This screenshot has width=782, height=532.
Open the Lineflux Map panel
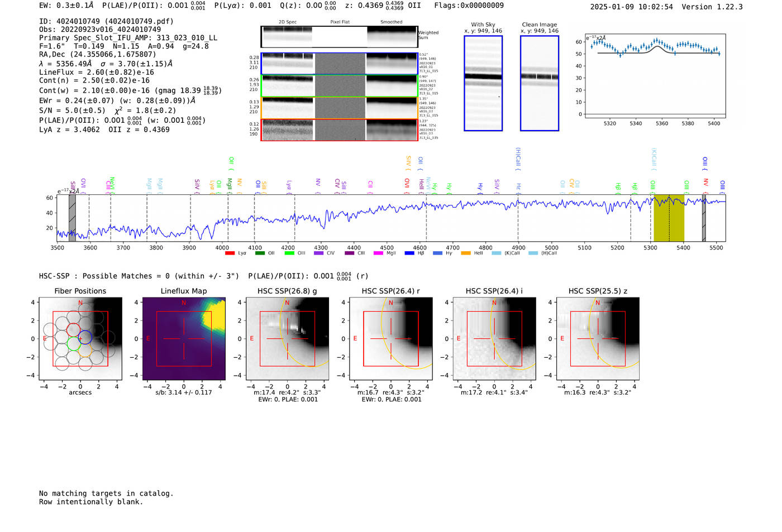click(x=184, y=339)
